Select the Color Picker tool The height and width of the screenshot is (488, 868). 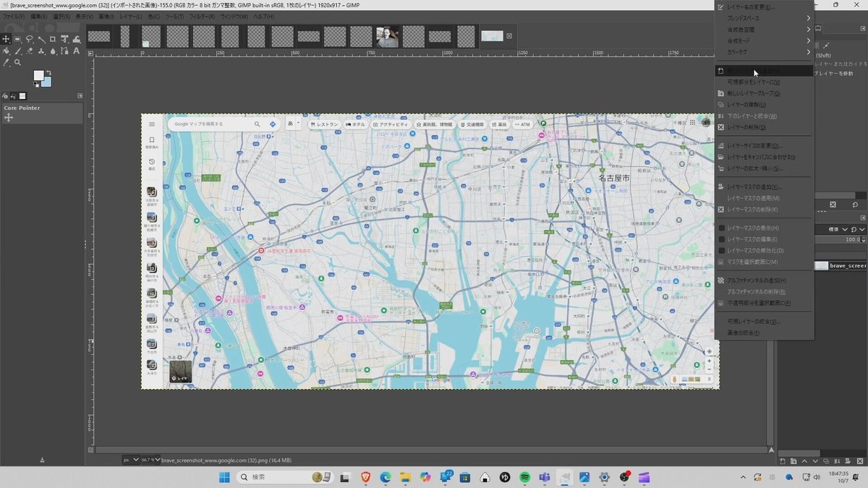point(6,62)
